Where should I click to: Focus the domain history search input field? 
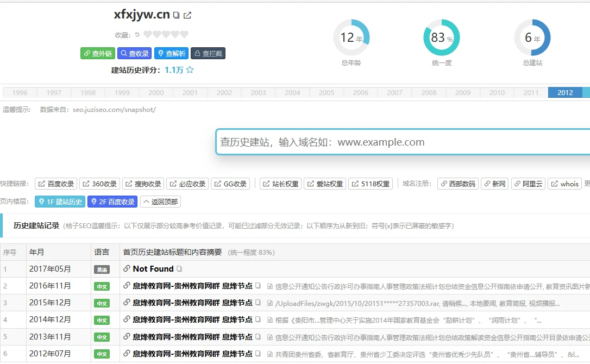pyautogui.click(x=402, y=142)
